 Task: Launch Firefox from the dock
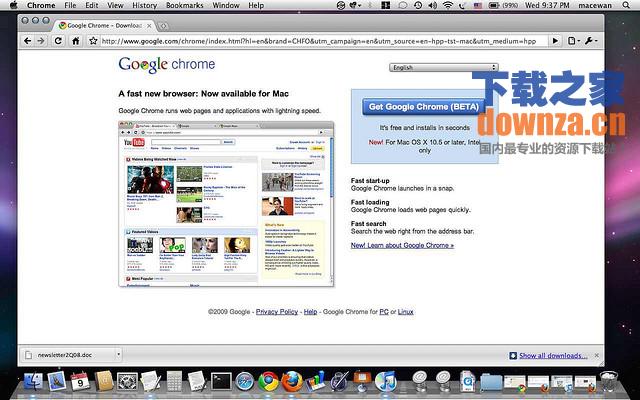[x=291, y=381]
